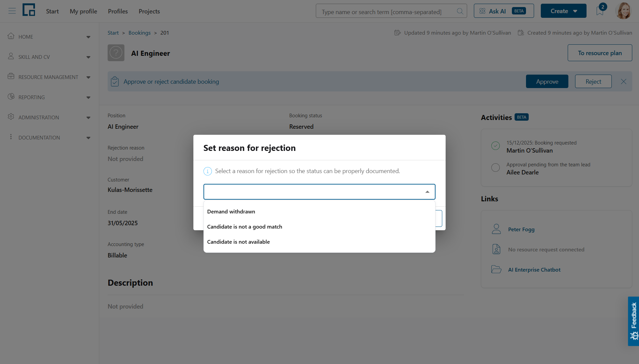Click the Resource Management briefcase icon
Viewport: 639px width, 364px height.
11,76
